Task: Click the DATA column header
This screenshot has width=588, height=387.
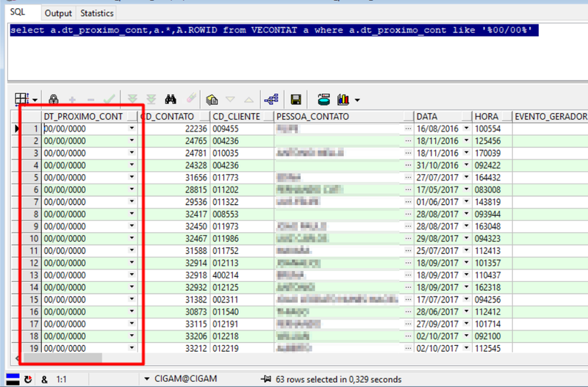Action: pos(427,117)
